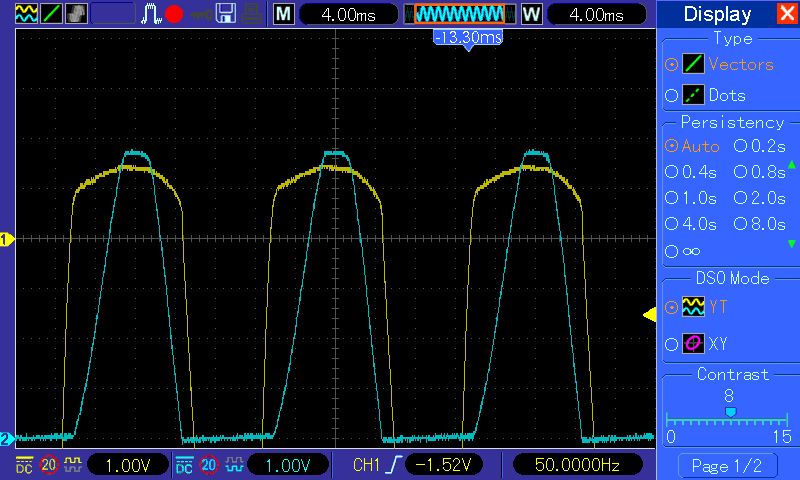Click the green vector line toolbar icon

50,14
